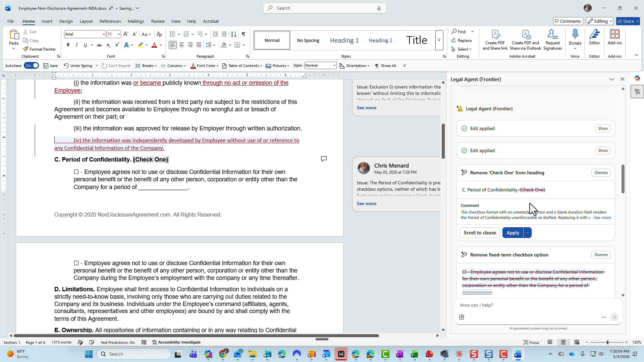
Task: Switch to the Layout tab
Action: pos(86,21)
